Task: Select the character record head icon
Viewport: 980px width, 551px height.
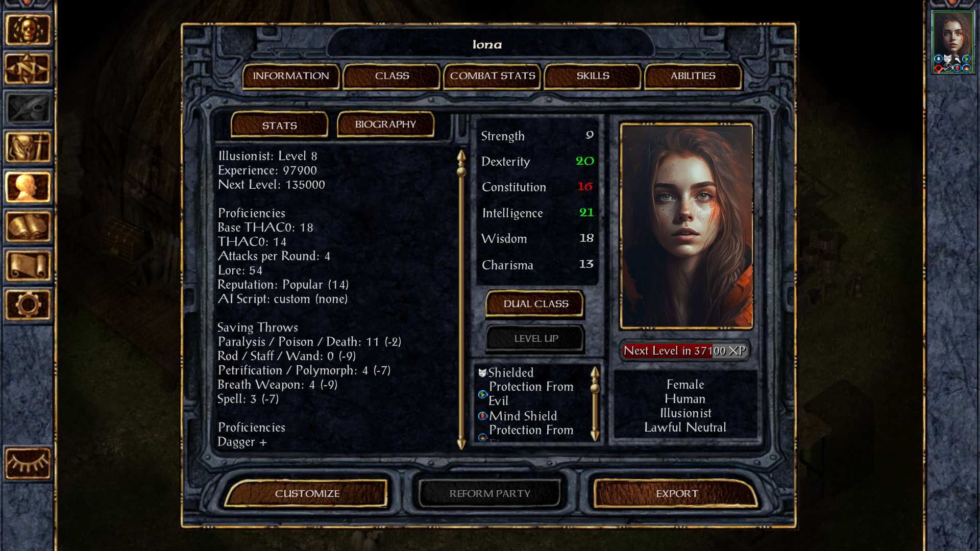Action: click(28, 187)
